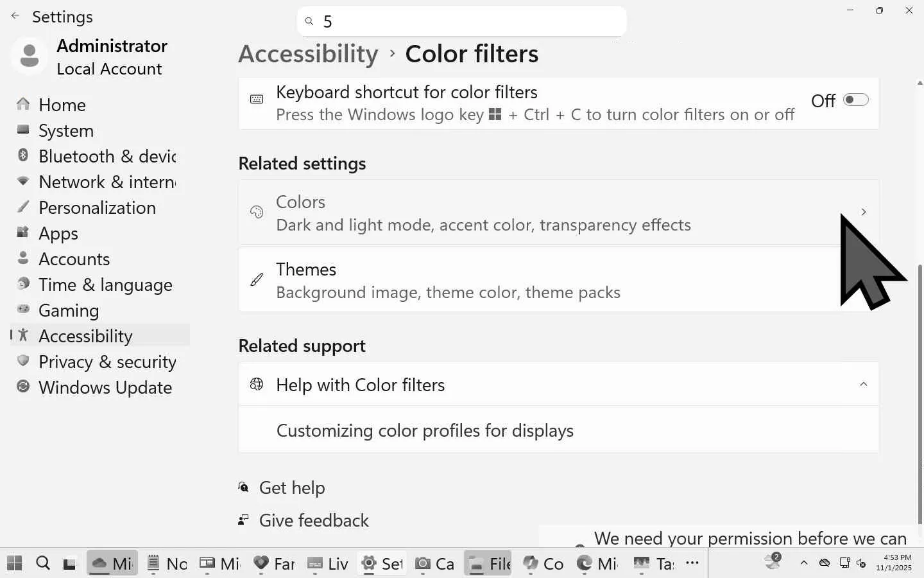Open the Accounts settings page

point(74,259)
